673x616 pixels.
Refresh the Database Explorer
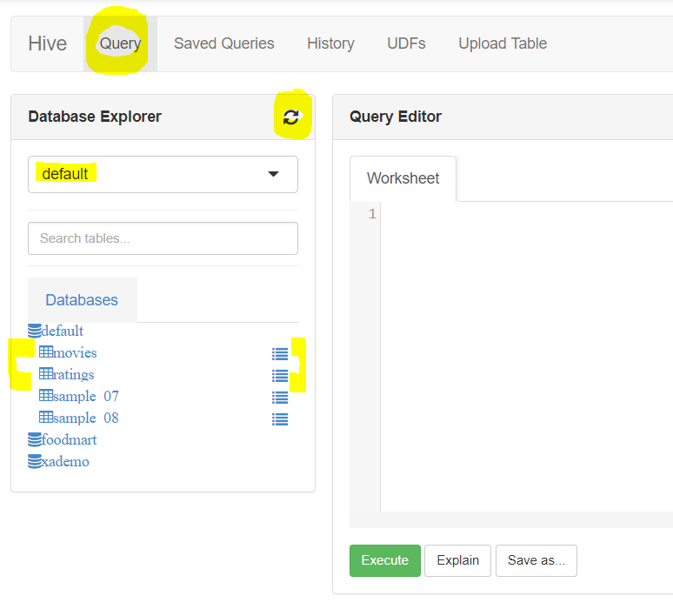point(291,117)
